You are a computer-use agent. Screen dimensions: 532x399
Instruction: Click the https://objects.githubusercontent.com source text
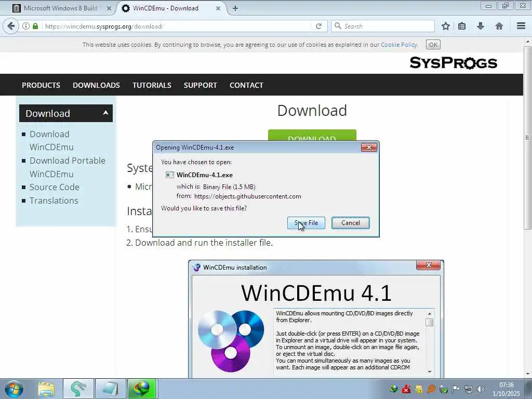click(248, 196)
